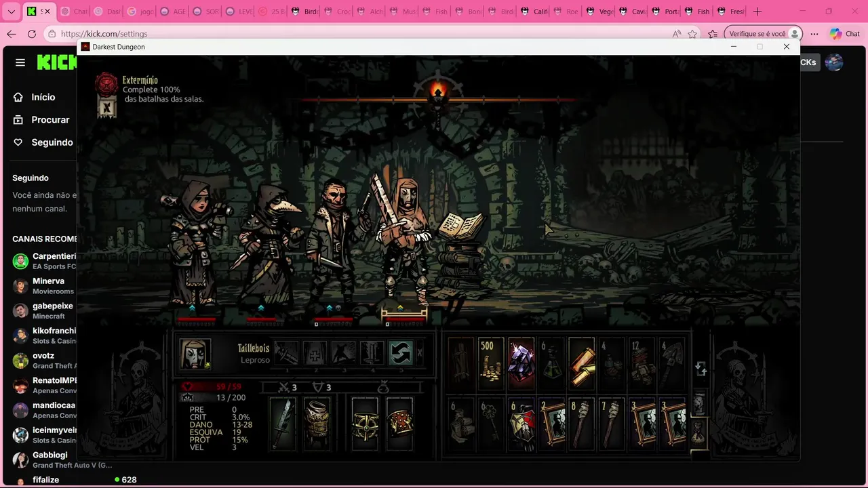
Task: Select the portrait stack of 2
Action: [x=551, y=424]
